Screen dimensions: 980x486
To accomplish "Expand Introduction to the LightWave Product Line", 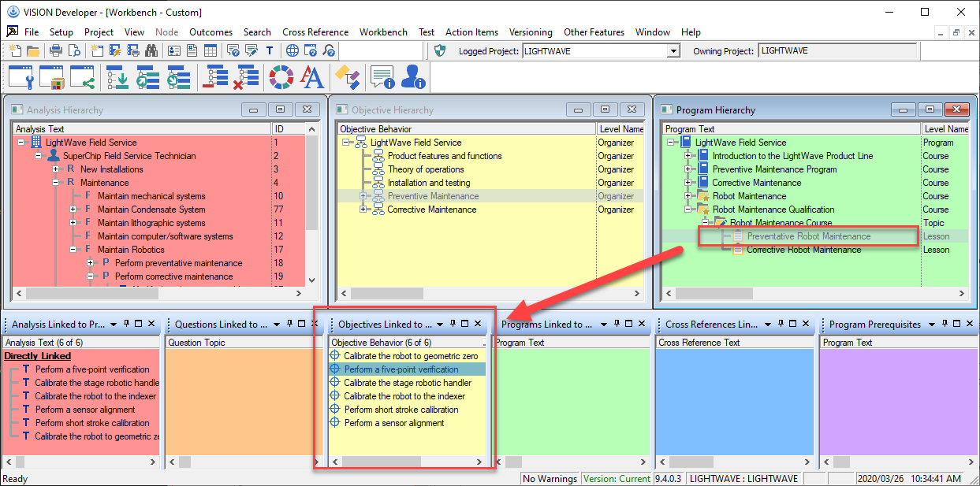I will [688, 156].
